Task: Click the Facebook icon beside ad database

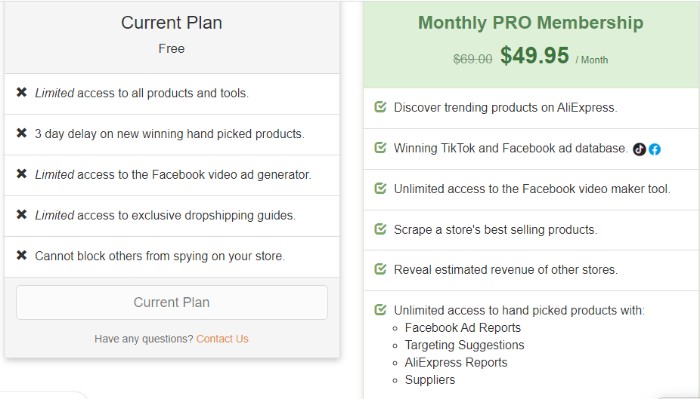Action: point(654,149)
